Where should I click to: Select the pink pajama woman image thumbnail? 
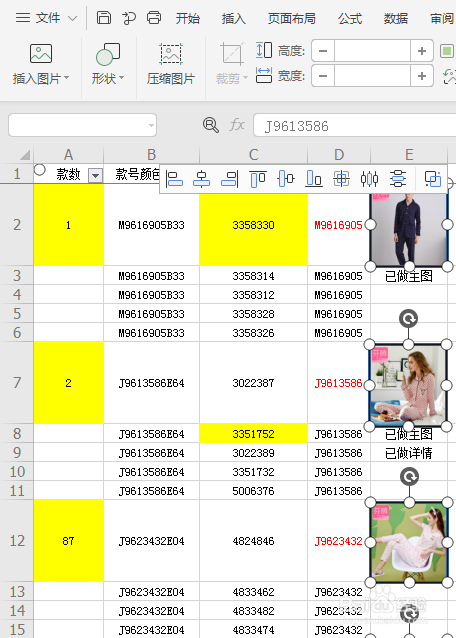408,385
